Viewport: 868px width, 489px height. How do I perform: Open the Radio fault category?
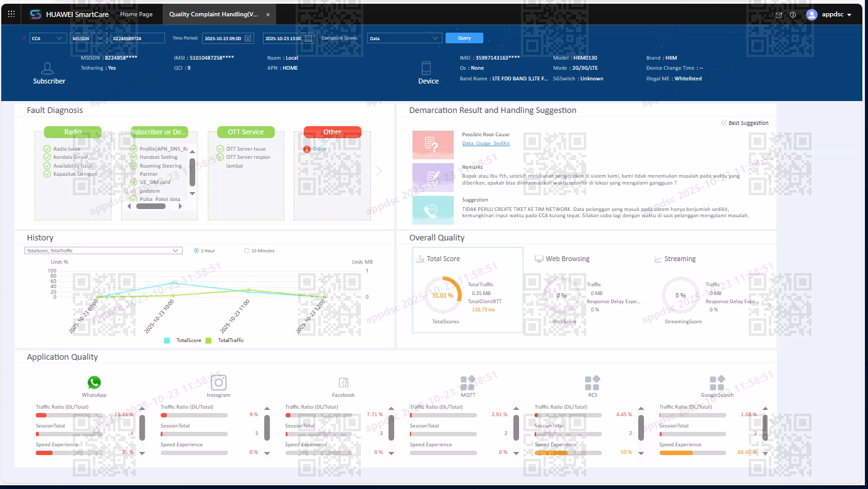(x=73, y=132)
